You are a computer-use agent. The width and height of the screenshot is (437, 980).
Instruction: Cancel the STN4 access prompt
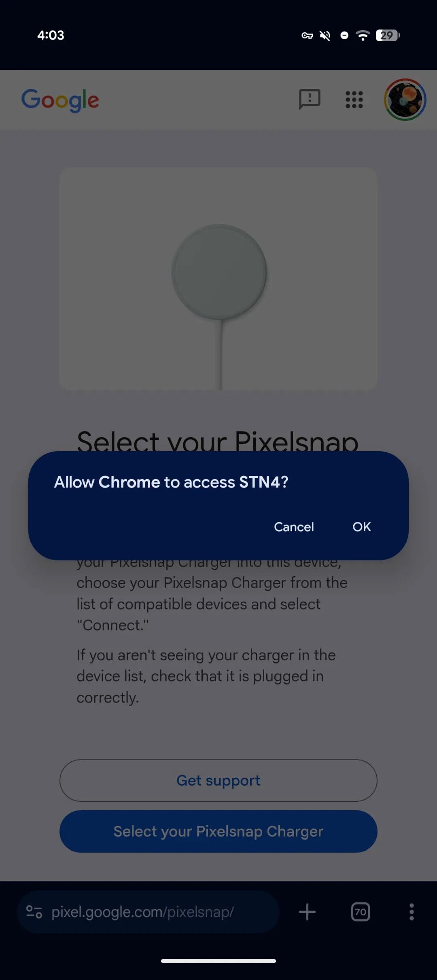pos(294,527)
